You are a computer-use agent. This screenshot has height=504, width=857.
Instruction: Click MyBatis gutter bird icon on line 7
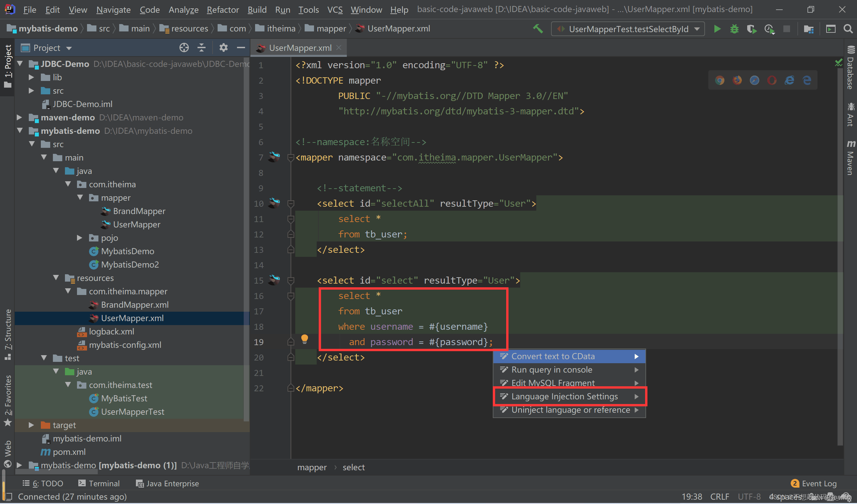coord(274,157)
